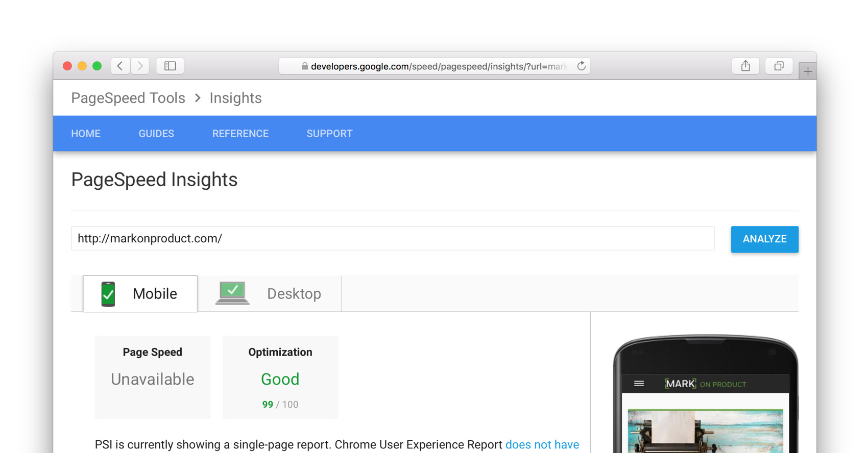Click the PageSpeed Insights heading
The height and width of the screenshot is (453, 868).
click(154, 180)
